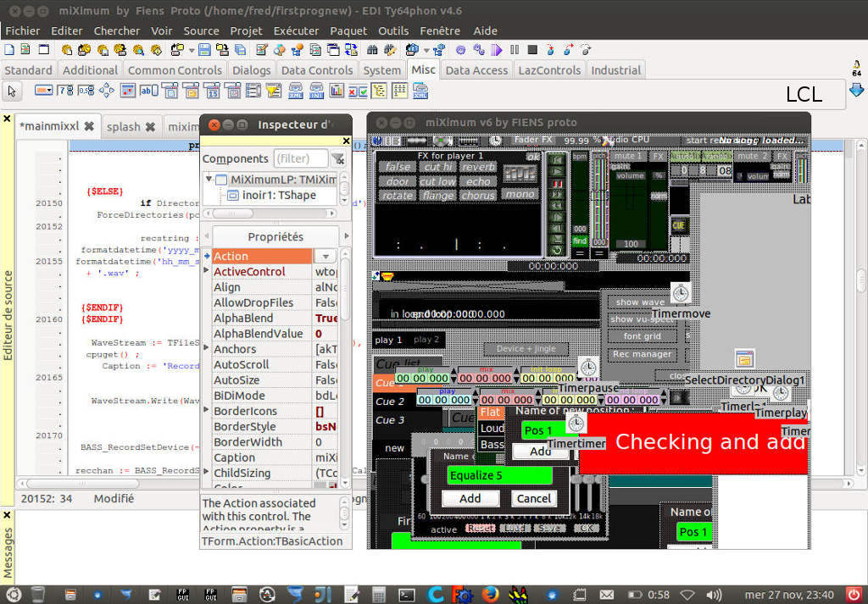
Task: Click the Device + jingle button
Action: click(x=526, y=348)
